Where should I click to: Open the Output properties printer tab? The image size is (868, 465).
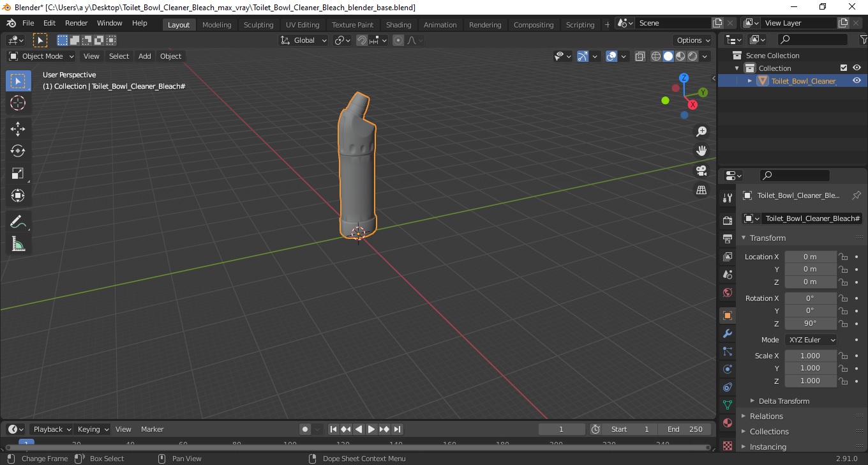(x=727, y=238)
